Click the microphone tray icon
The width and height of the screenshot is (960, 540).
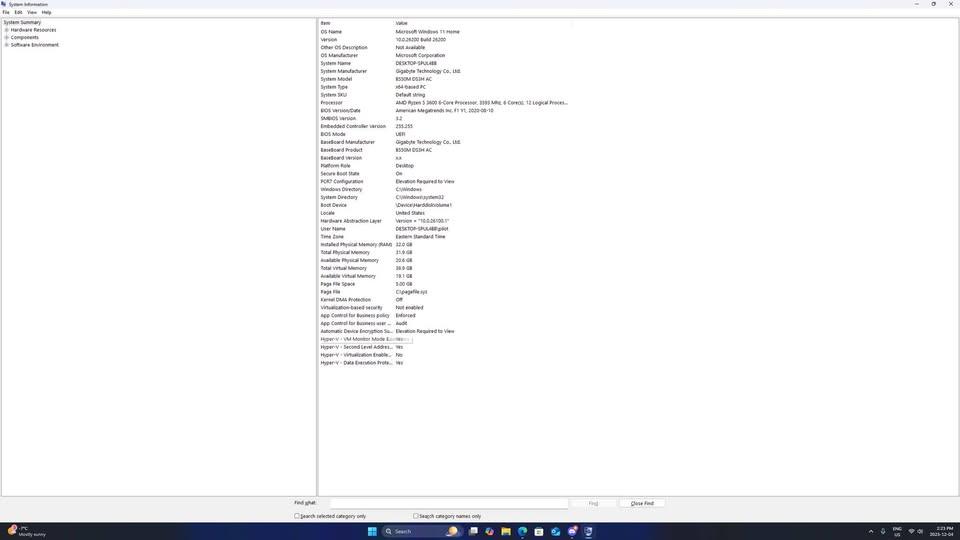(883, 531)
